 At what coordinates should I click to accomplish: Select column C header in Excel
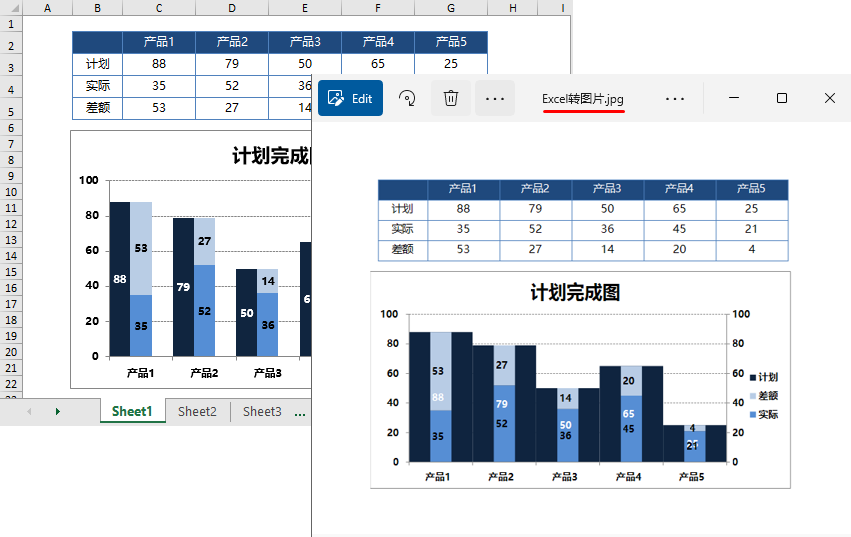click(159, 8)
